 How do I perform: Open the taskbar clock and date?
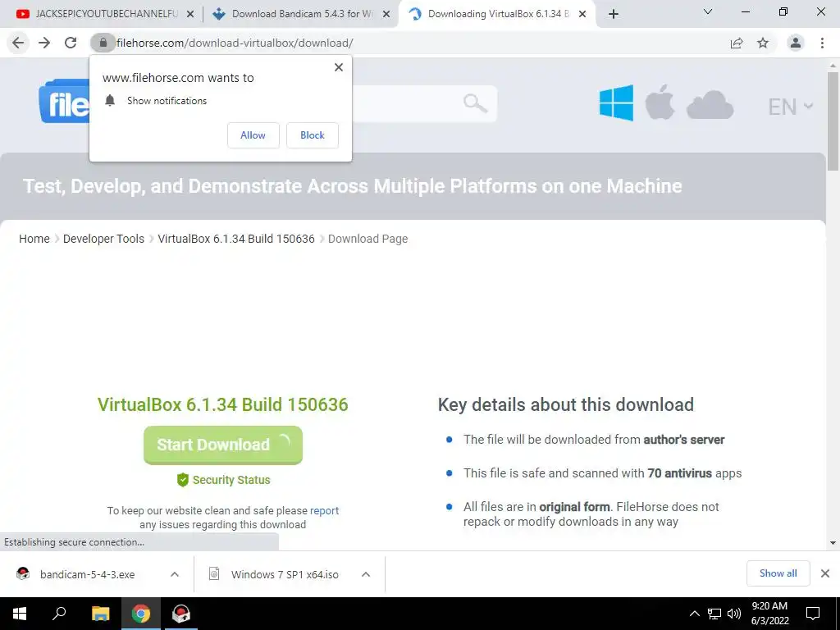[769, 614]
